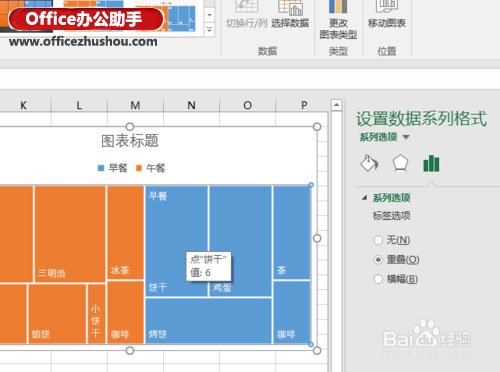
Task: Select the 小饼干 narrow orange block
Action: (96, 313)
